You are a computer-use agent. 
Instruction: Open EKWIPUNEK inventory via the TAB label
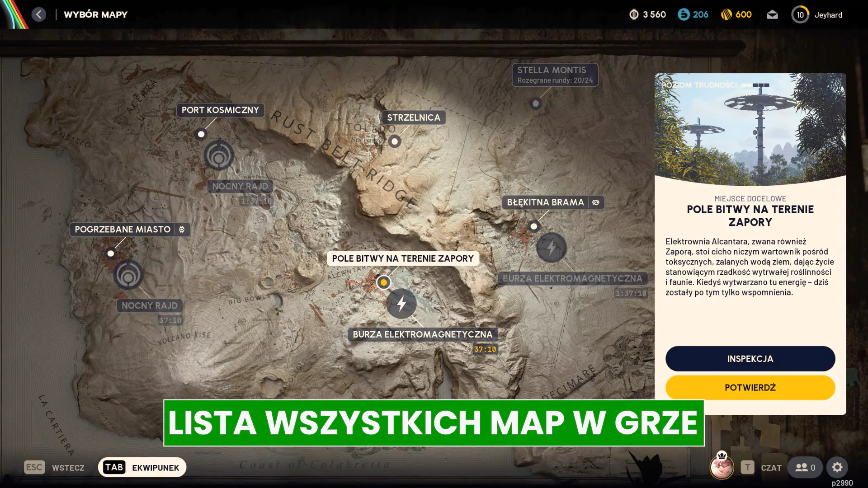113,467
